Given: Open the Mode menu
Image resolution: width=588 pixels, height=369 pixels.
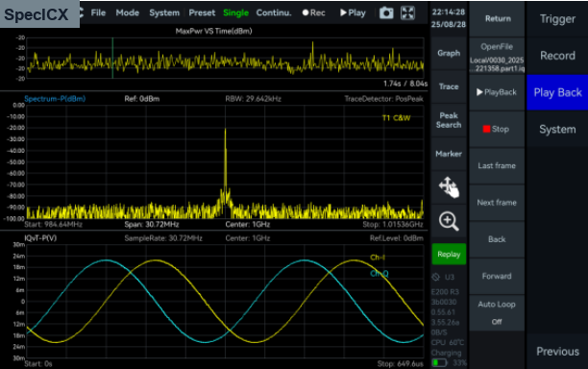Looking at the screenshot, I should click(128, 12).
